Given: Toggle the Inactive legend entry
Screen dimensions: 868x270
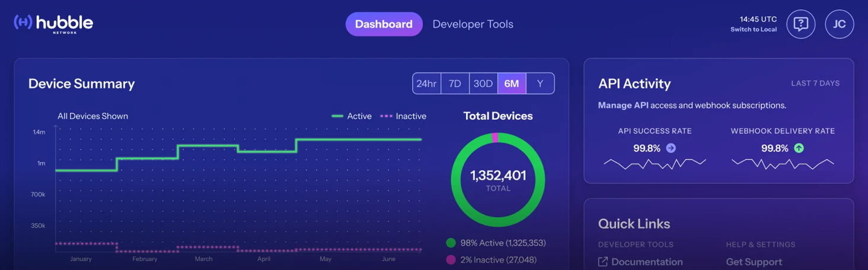Looking at the screenshot, I should tap(403, 116).
